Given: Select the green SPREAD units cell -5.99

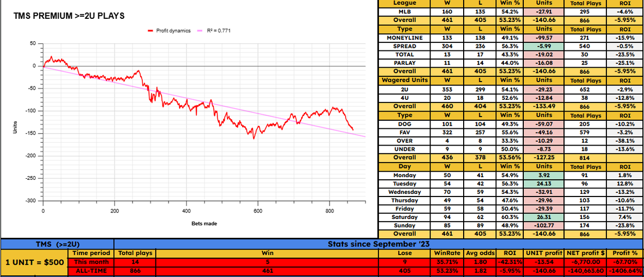Looking at the screenshot, I should coord(544,46).
